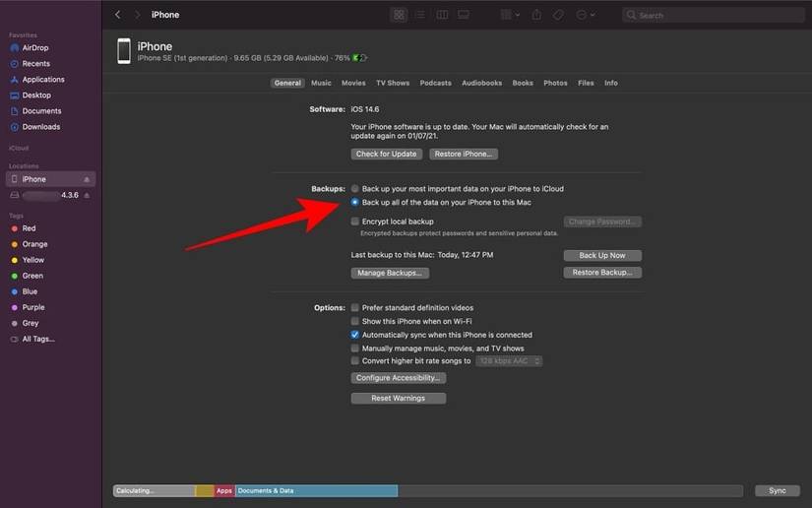Select back up to iCloud option
Screen dimensions: 812x508
(354, 188)
